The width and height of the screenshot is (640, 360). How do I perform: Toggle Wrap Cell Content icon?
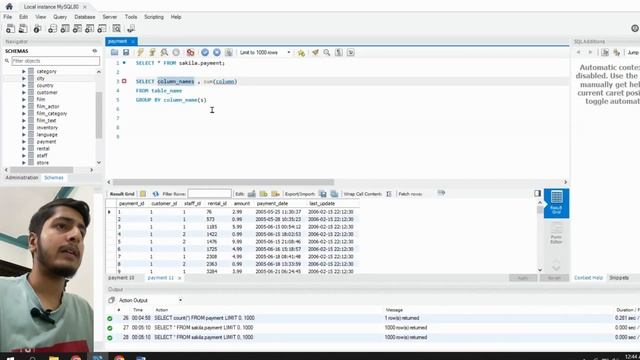(x=389, y=193)
